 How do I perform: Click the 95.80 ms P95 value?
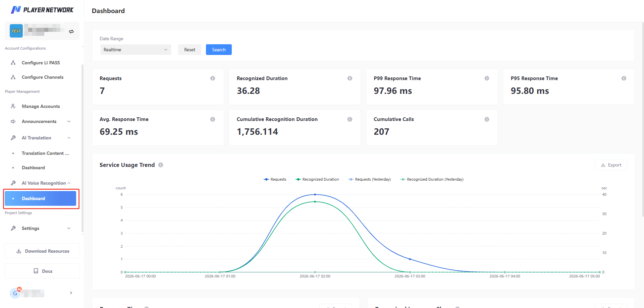[530, 91]
